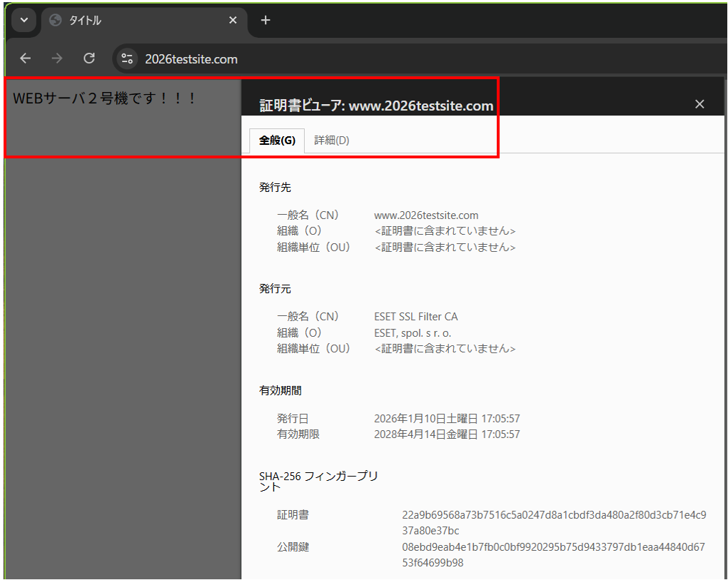Switch to the 詳細(D) tab
The height and width of the screenshot is (585, 728).
pyautogui.click(x=332, y=141)
